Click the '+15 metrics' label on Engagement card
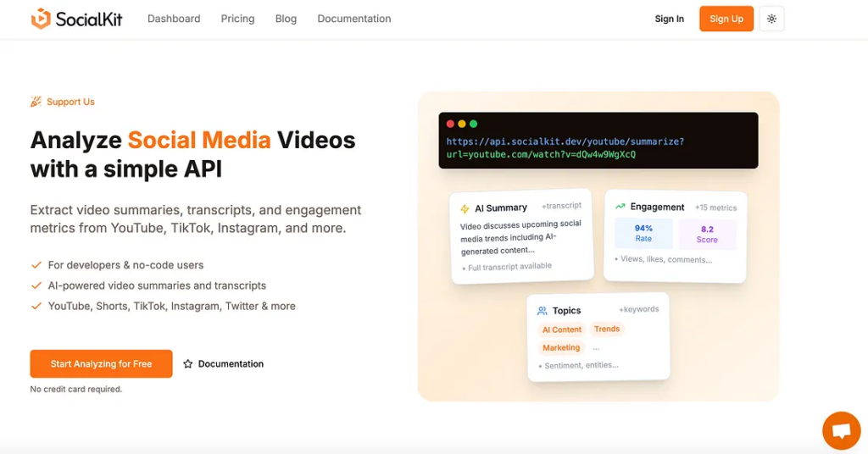 click(715, 208)
